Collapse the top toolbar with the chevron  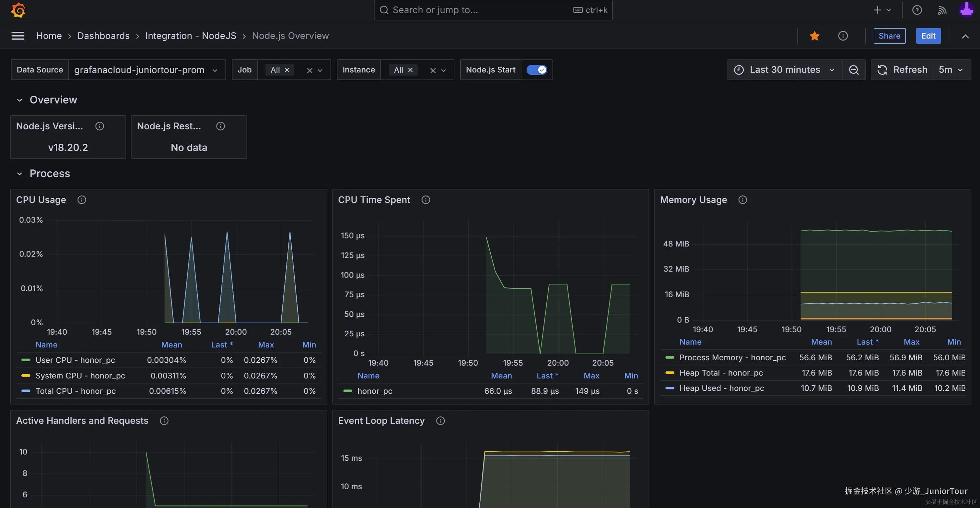(965, 37)
